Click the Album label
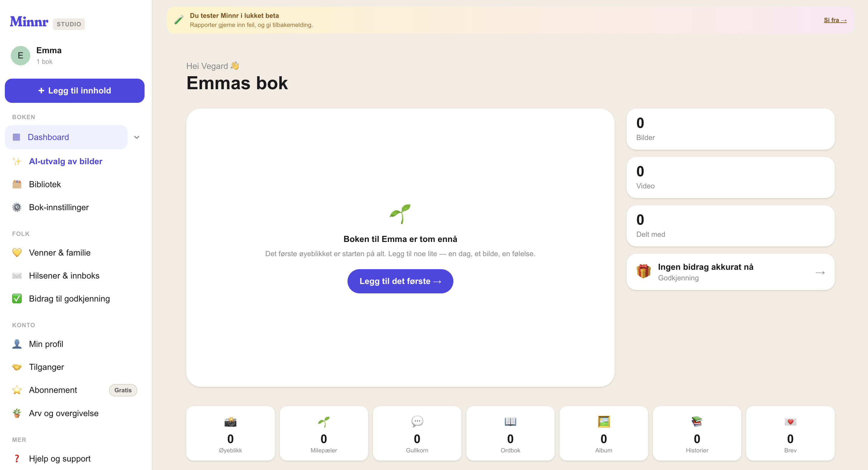This screenshot has height=470, width=868. coord(604,450)
